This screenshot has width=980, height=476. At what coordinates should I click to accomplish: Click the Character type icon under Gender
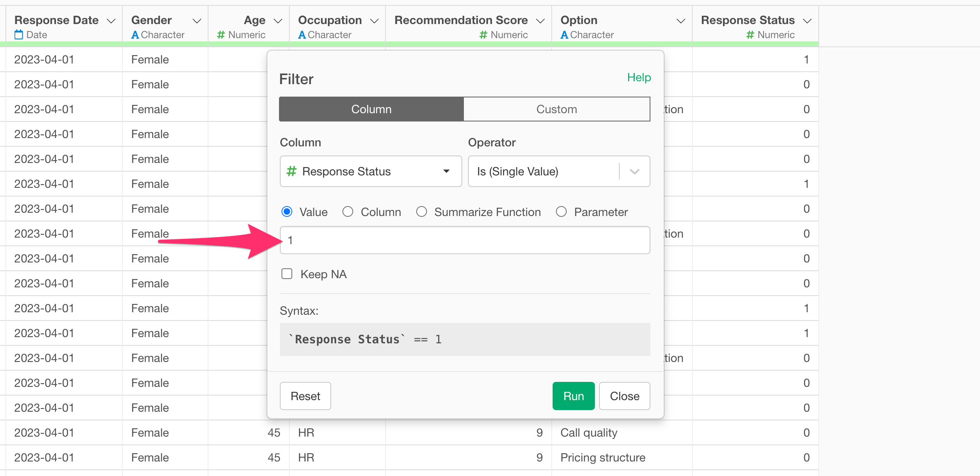135,35
